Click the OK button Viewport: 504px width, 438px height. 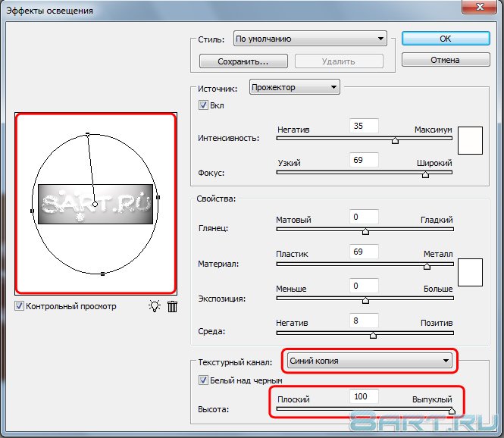tap(446, 39)
